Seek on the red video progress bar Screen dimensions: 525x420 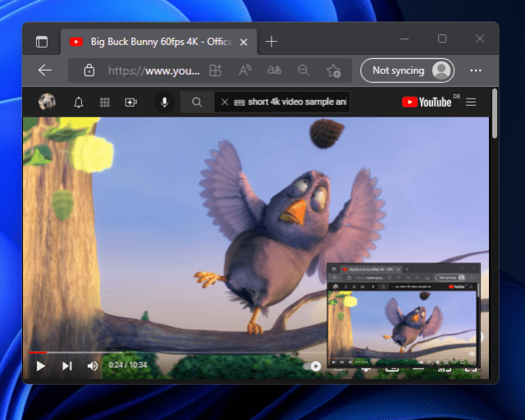pos(38,353)
